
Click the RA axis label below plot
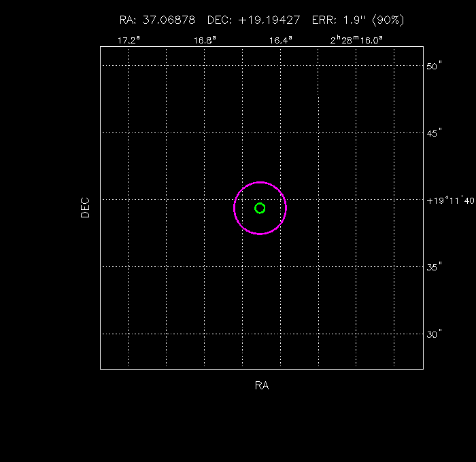click(262, 385)
